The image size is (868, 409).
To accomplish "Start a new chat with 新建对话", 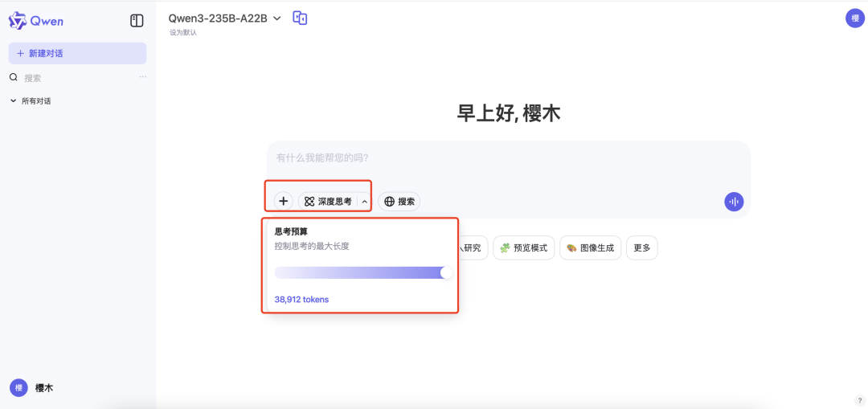I will click(77, 54).
